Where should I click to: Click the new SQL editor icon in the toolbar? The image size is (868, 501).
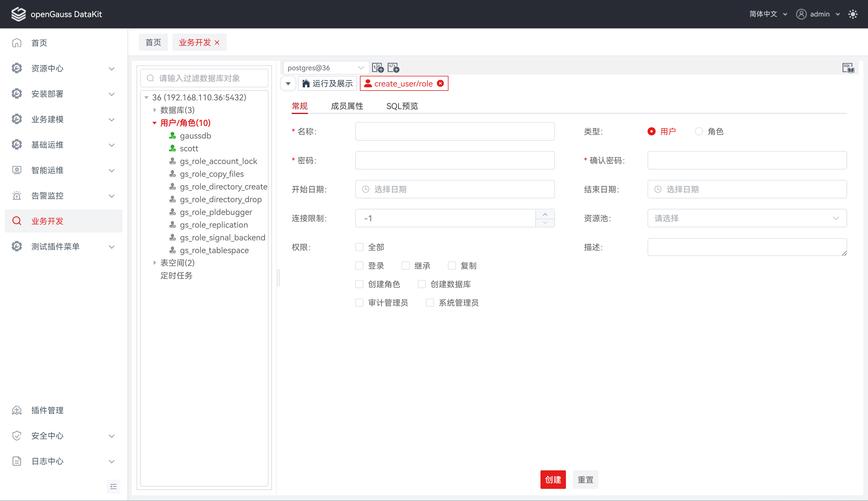point(393,68)
